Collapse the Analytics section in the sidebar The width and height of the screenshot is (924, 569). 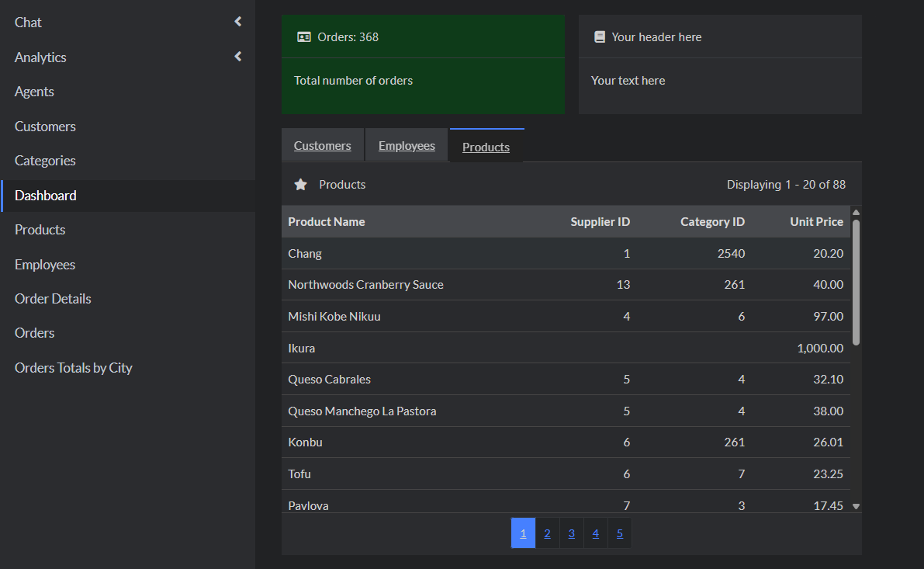(x=237, y=57)
